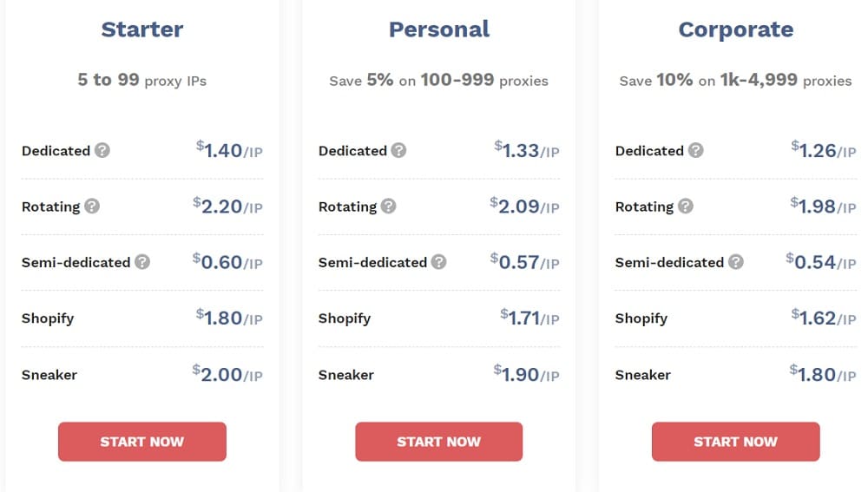The width and height of the screenshot is (868, 492).
Task: Show info for Personal Dedicated proxies
Action: click(398, 150)
